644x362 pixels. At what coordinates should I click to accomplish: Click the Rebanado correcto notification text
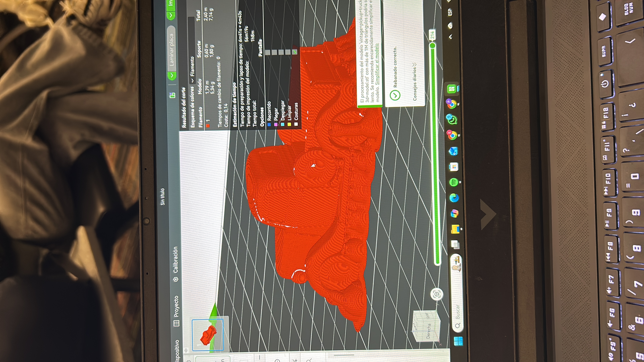coord(395,67)
